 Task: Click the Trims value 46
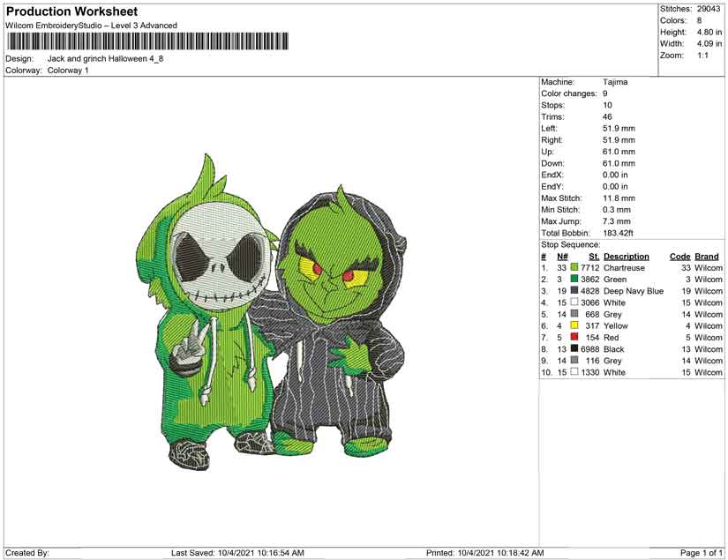[x=607, y=117]
